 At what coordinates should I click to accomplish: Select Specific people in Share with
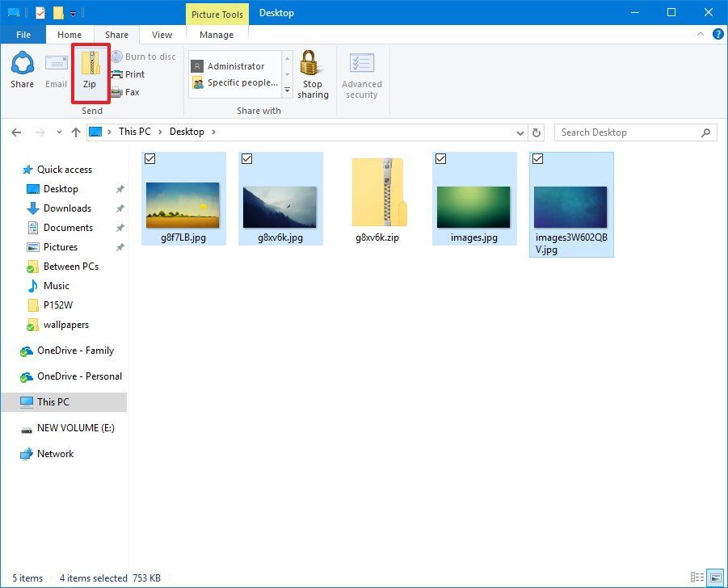pos(235,82)
